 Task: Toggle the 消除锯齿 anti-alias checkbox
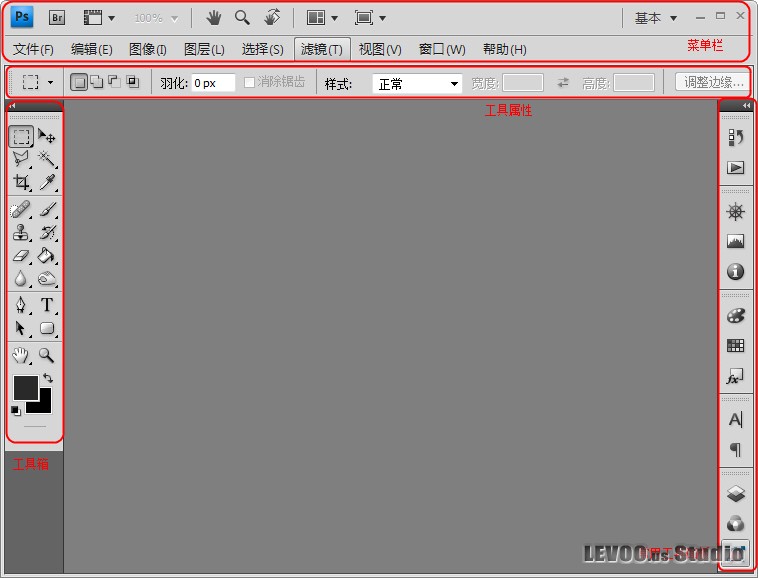click(x=249, y=83)
